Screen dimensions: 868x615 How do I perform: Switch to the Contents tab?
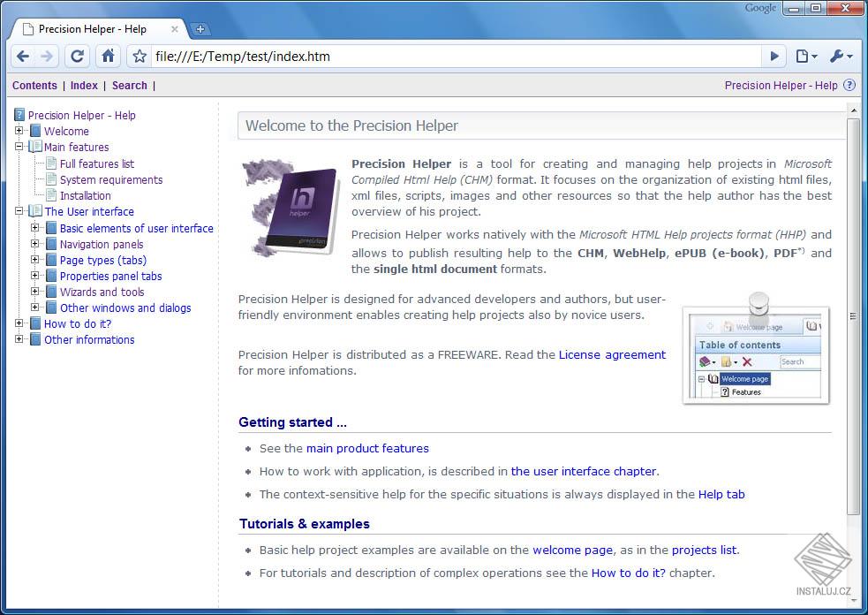point(34,86)
